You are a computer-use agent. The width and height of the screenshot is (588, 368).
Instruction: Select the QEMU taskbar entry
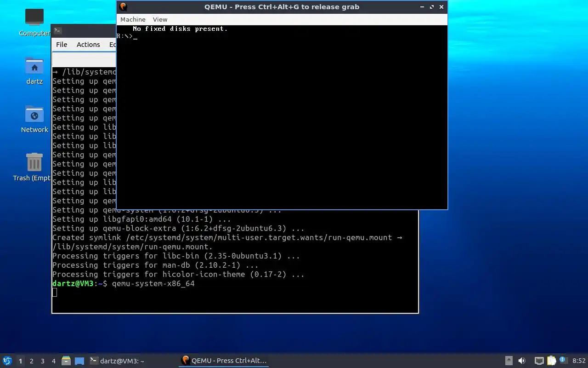click(224, 361)
